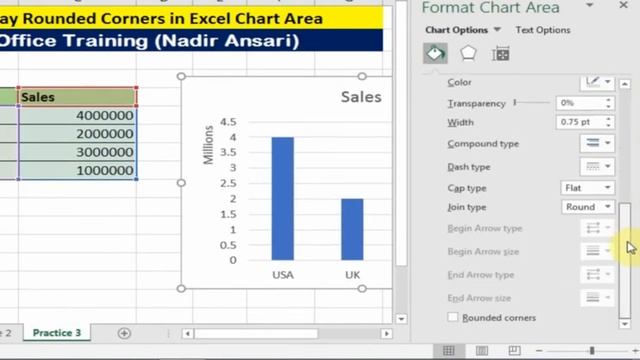Click the UK category axis label

coord(353,275)
